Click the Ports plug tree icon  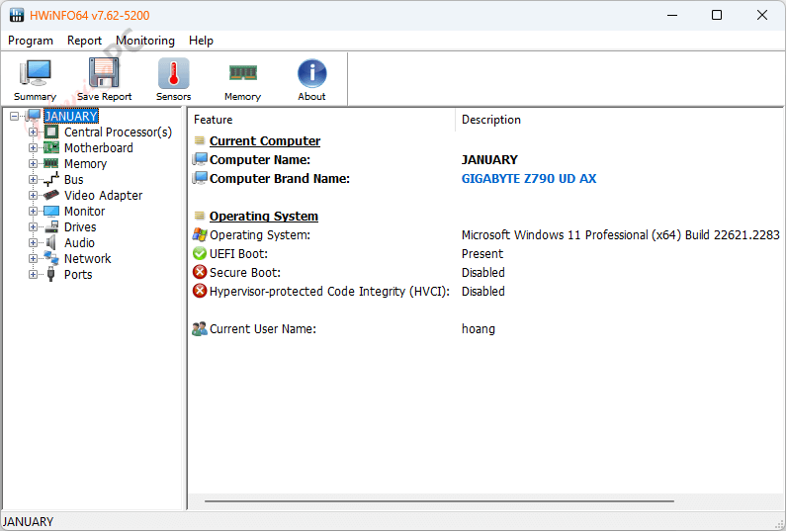pyautogui.click(x=50, y=274)
